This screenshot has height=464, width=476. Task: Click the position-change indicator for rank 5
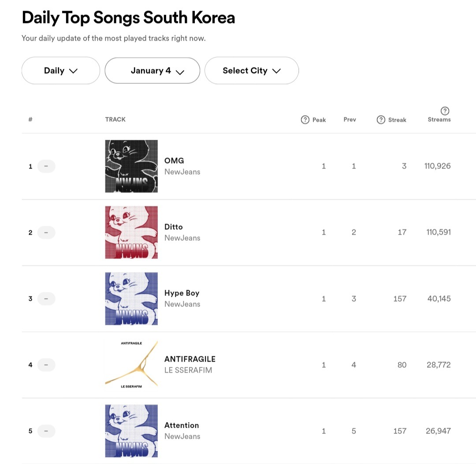point(46,431)
